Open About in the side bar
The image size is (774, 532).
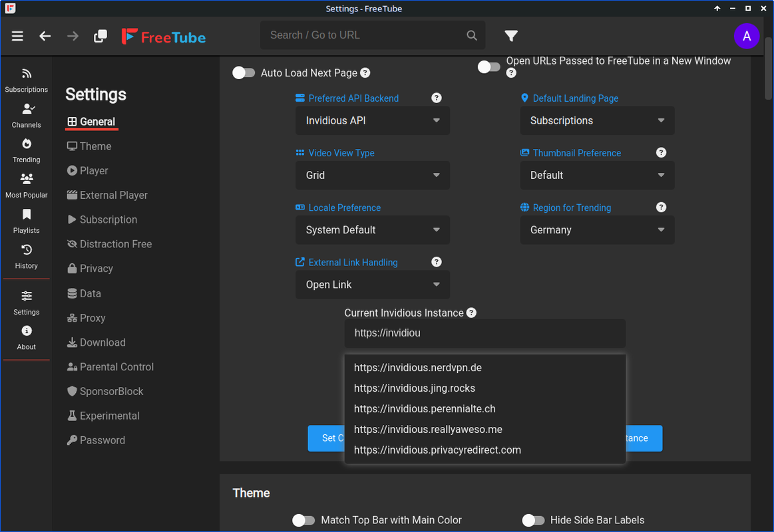tap(26, 338)
